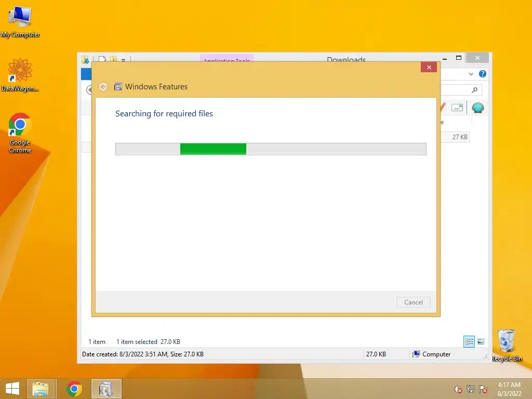Open the help icon in Downloads window
The width and height of the screenshot is (532, 399).
[x=483, y=74]
